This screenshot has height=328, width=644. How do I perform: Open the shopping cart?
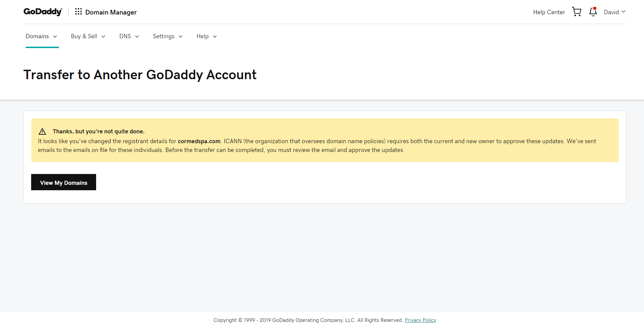coord(577,12)
